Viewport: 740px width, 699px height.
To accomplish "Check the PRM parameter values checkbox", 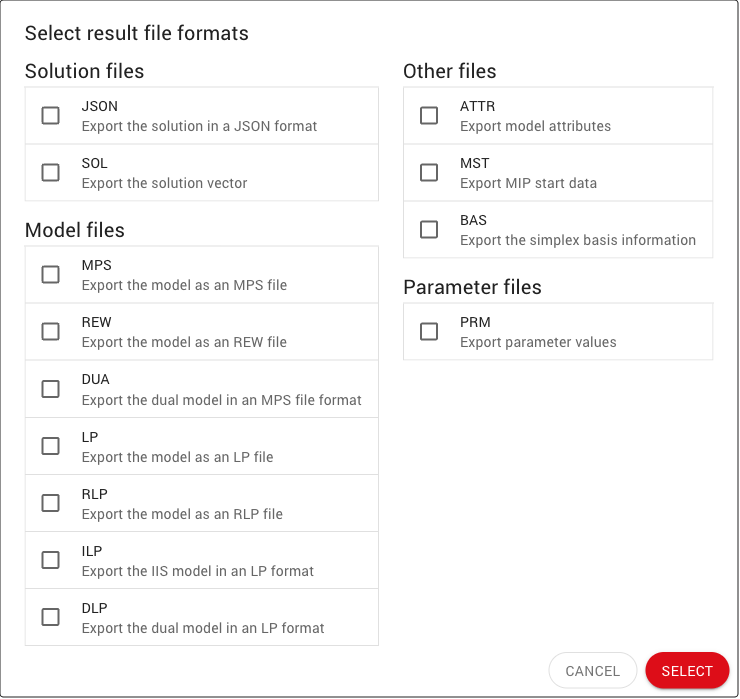I will click(x=429, y=332).
